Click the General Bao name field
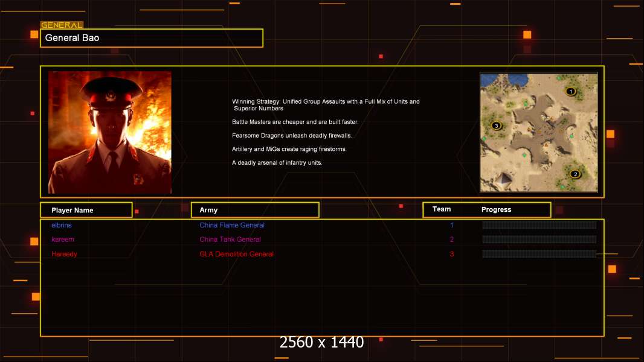Image resolution: width=644 pixels, height=362 pixels. (x=152, y=38)
